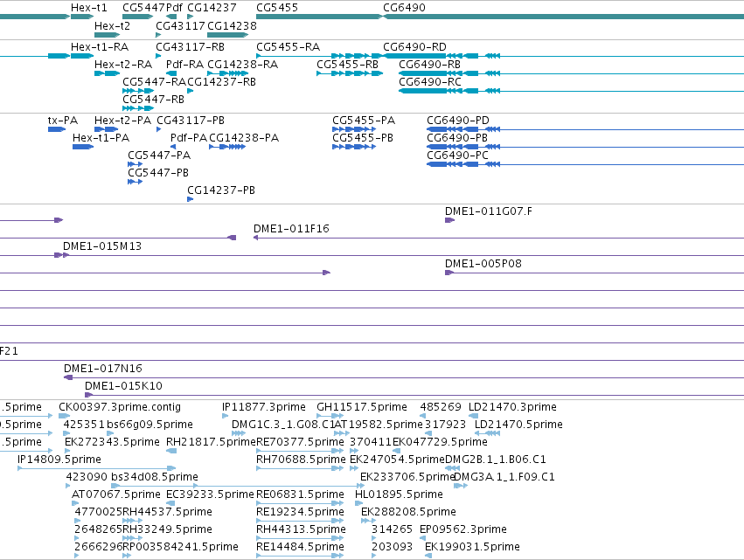This screenshot has height=560, width=744.
Task: Click protein tx-PA label
Action: pos(63,120)
